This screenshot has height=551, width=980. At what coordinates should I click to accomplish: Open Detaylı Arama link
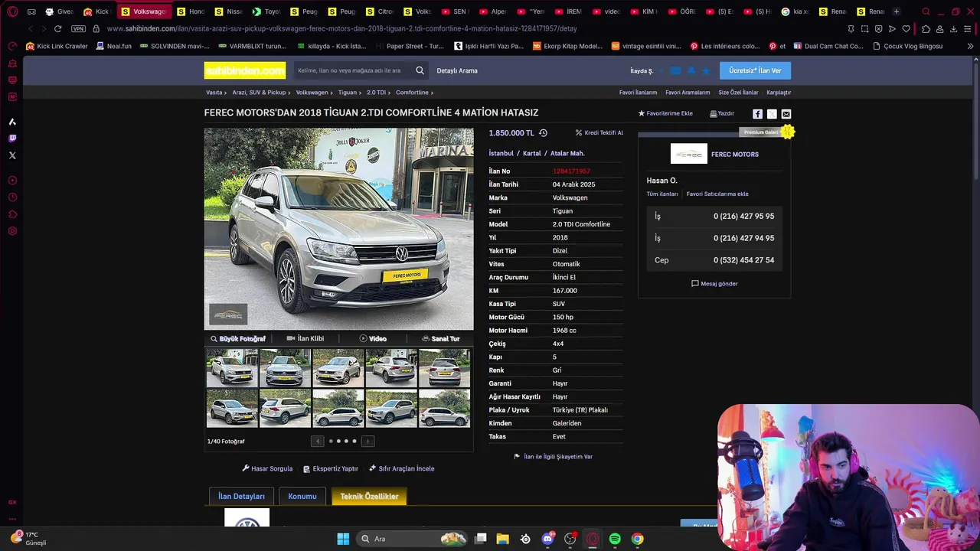point(457,70)
